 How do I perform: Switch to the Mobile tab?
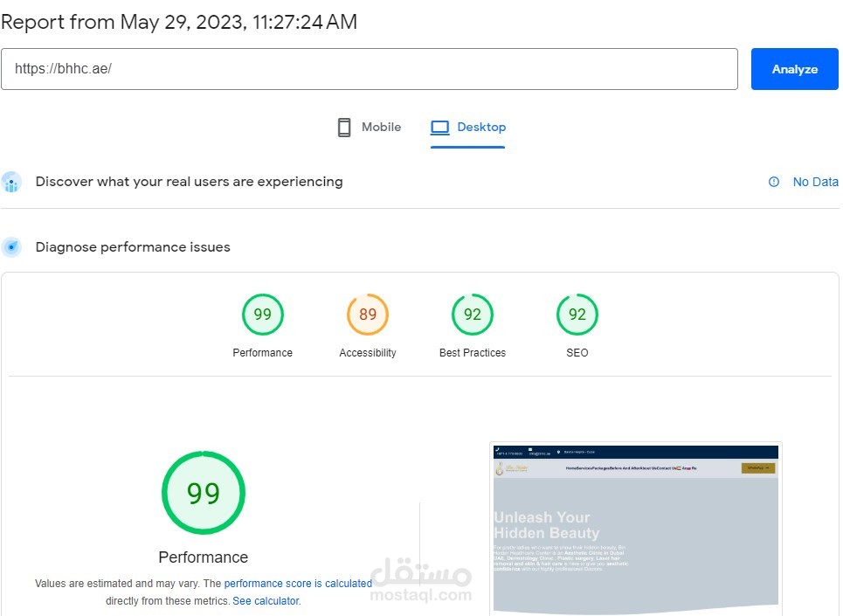(370, 128)
